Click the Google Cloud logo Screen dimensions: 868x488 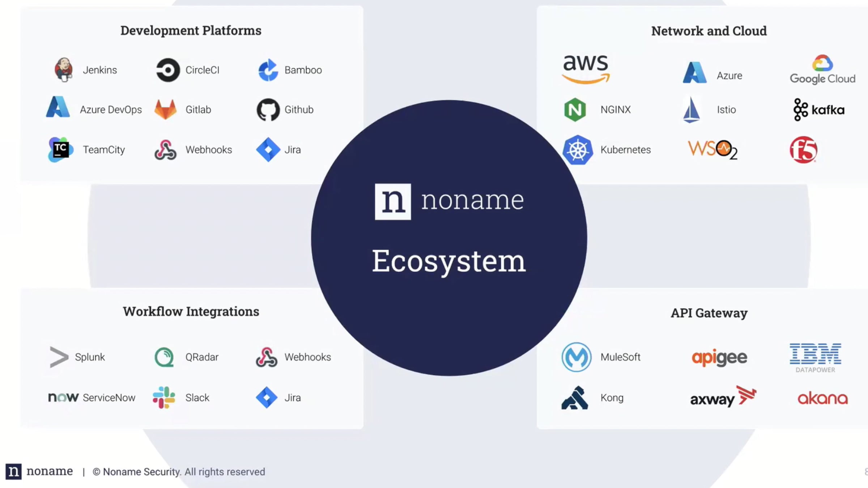pyautogui.click(x=822, y=70)
